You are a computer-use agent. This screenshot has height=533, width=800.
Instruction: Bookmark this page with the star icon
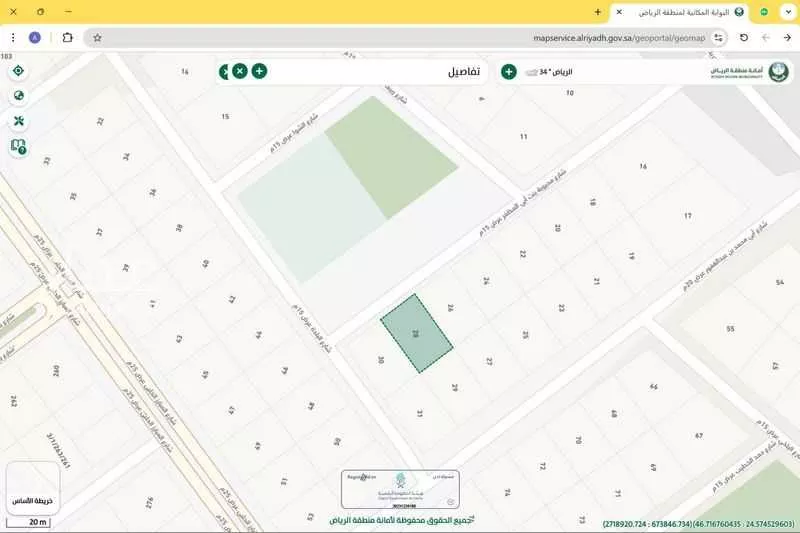(97, 38)
